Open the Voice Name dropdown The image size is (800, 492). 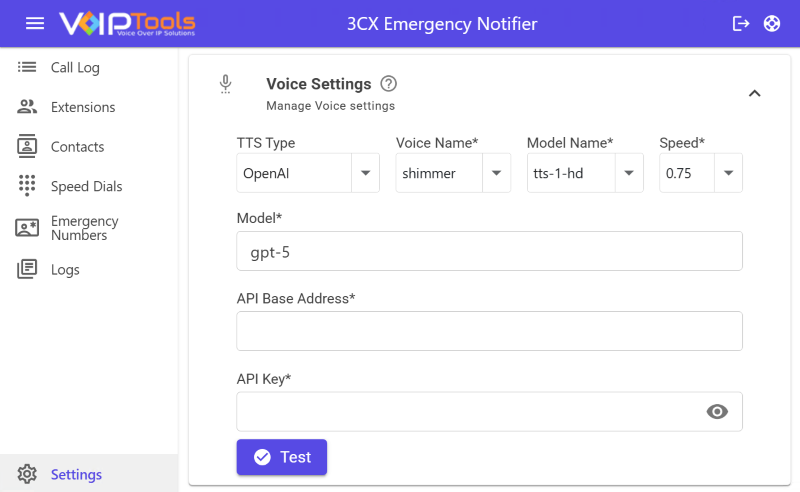tap(496, 173)
